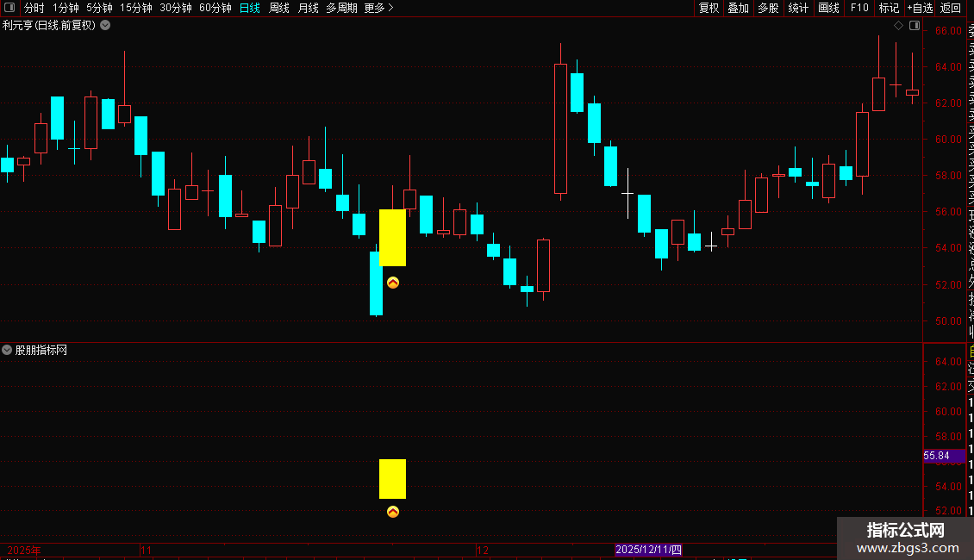Image resolution: width=974 pixels, height=560 pixels.
Task: Click the 返回 back button
Action: coord(951,8)
